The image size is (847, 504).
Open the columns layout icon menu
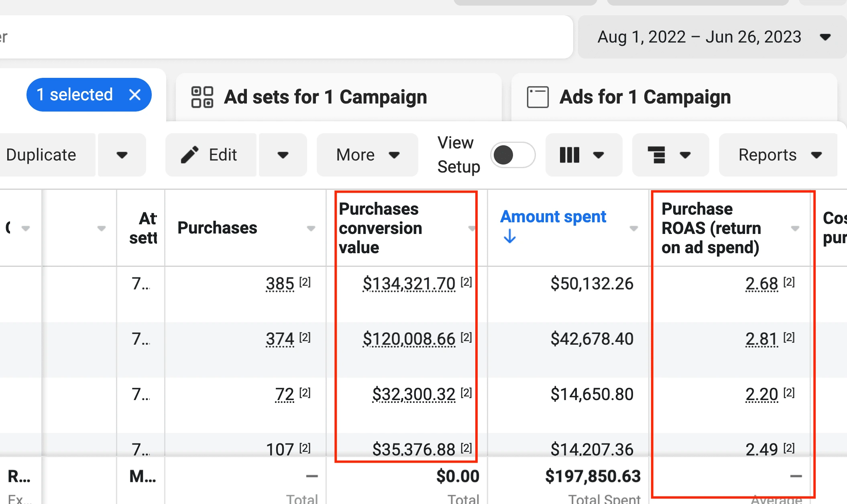(570, 155)
